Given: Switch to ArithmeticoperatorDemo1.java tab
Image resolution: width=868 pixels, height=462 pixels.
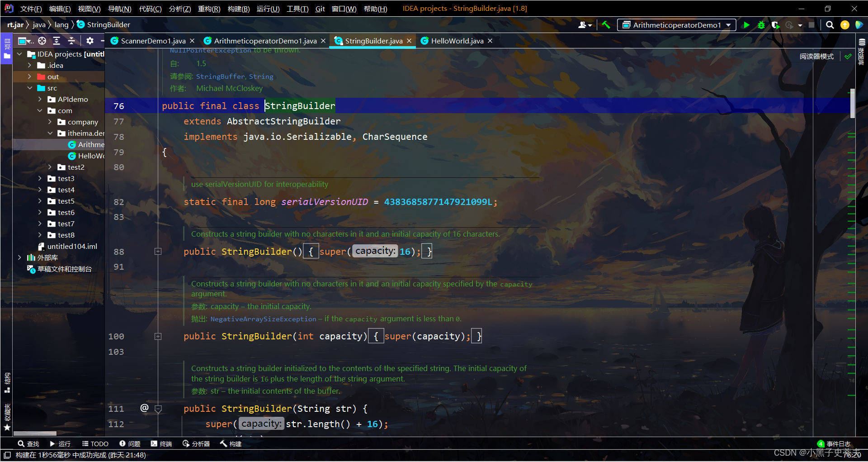Looking at the screenshot, I should click(x=265, y=41).
